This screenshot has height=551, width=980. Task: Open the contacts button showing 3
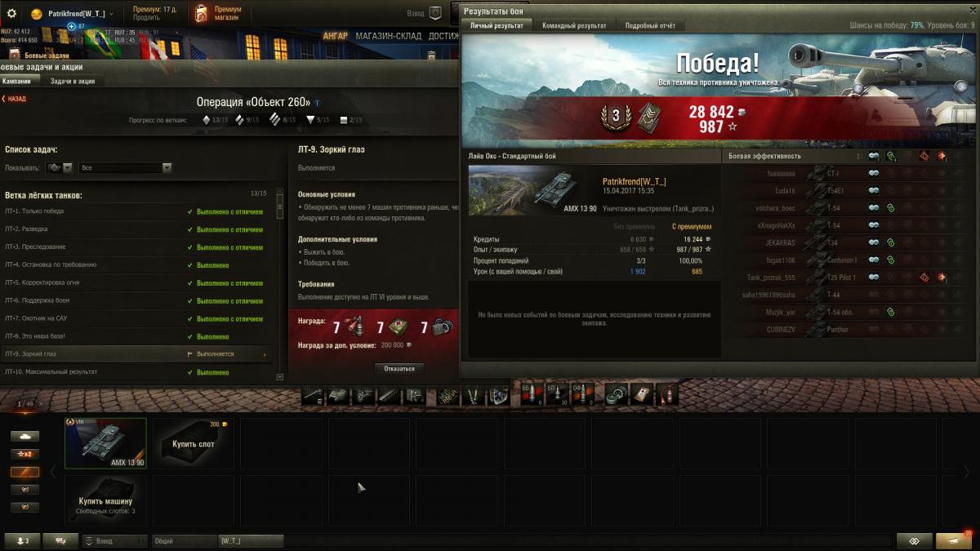[x=22, y=540]
